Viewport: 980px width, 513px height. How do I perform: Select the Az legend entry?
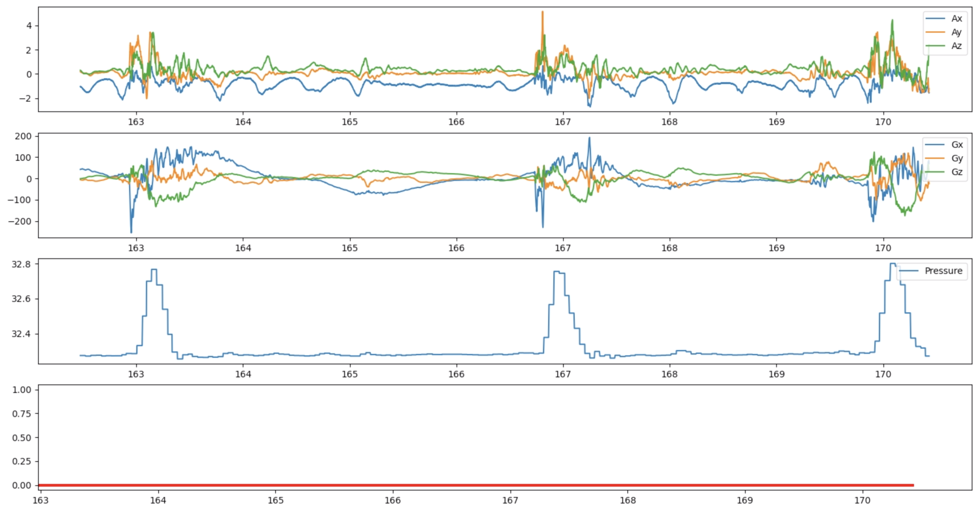click(x=956, y=46)
